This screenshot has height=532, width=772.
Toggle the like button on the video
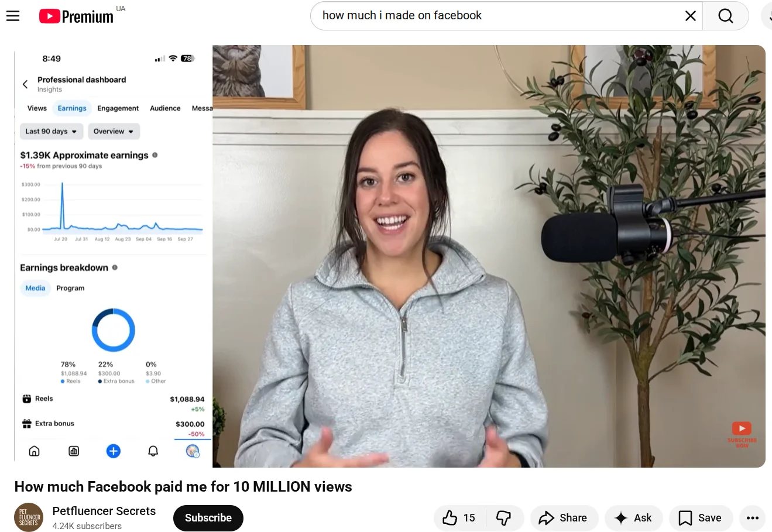[x=459, y=518]
